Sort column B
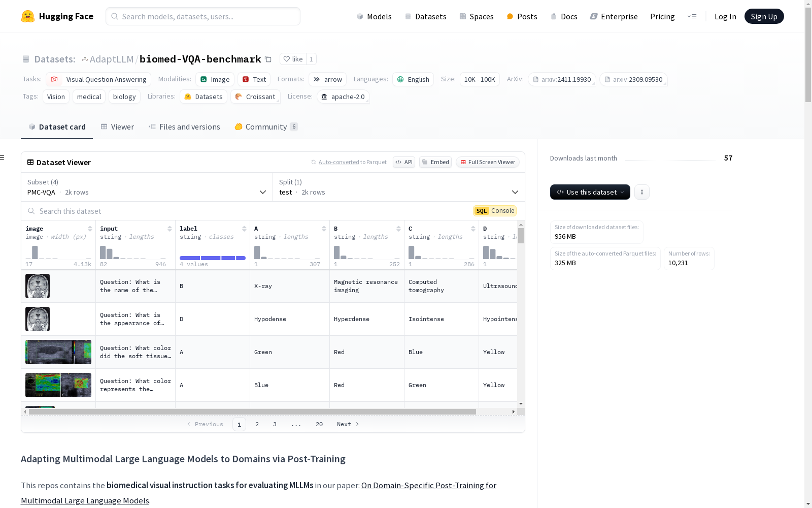Image resolution: width=812 pixels, height=508 pixels. (398, 229)
